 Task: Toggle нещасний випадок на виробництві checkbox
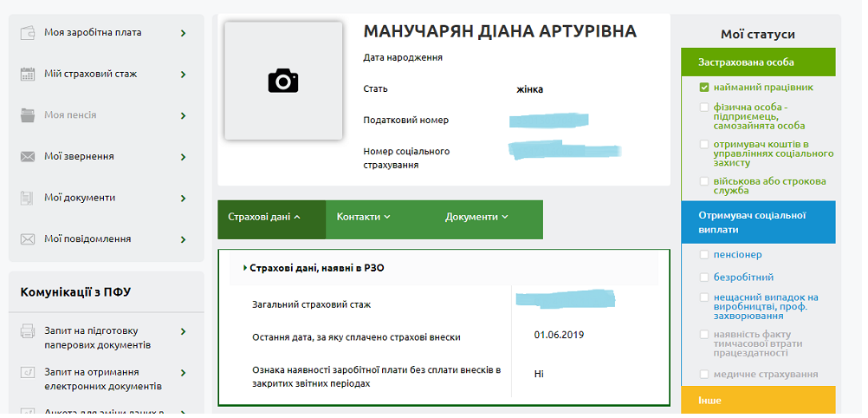[x=704, y=297]
